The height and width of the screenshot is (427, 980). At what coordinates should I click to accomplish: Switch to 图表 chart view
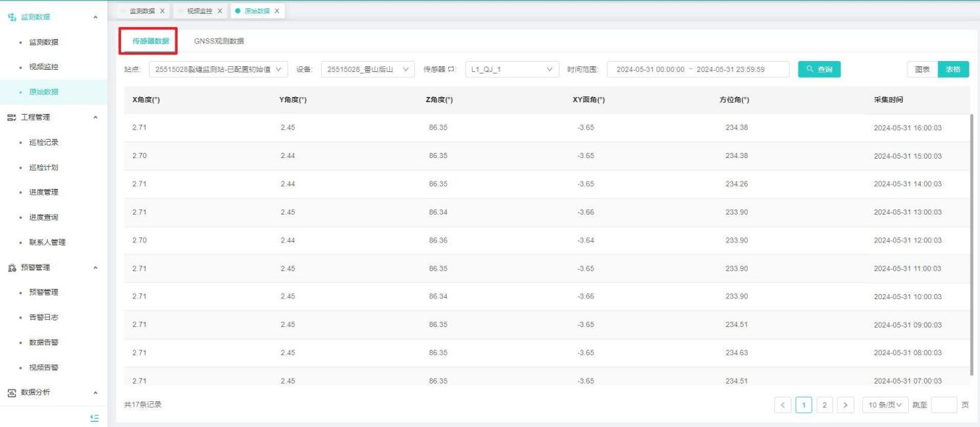(921, 70)
